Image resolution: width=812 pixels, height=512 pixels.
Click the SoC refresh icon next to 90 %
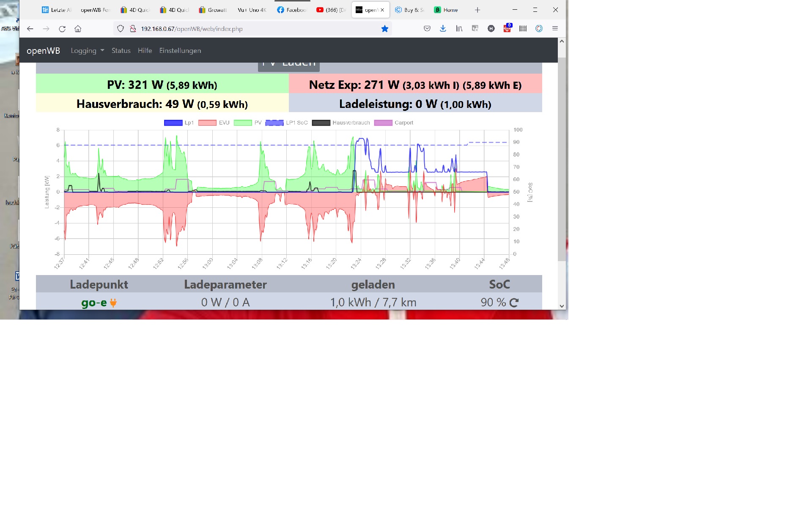(514, 303)
